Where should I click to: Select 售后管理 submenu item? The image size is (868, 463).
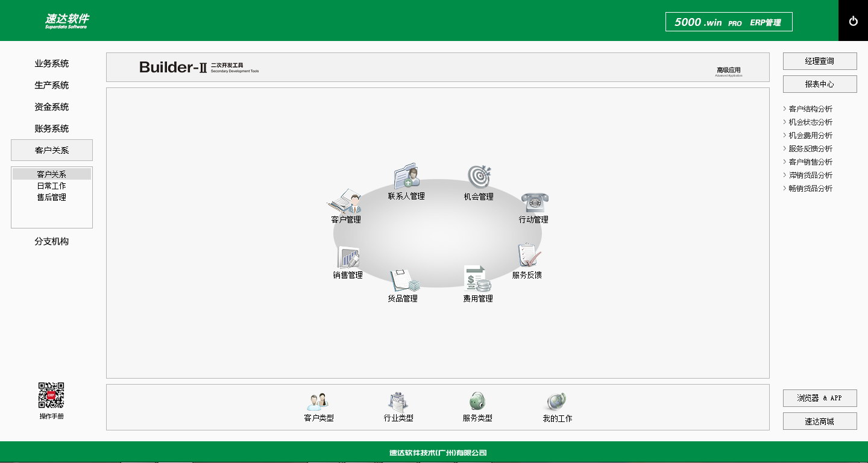tap(52, 197)
